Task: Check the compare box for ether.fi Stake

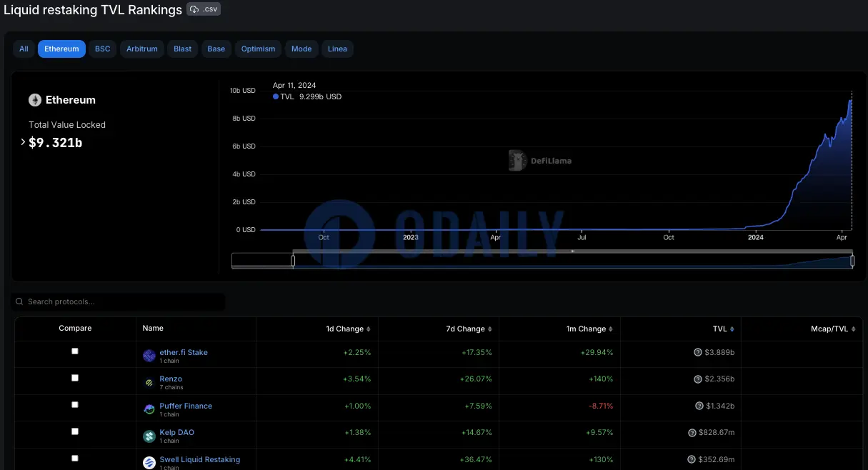Action: tap(75, 351)
